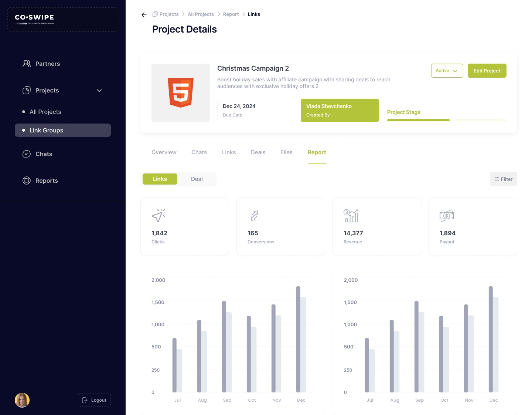Click the Project Stage progress bar
Image resolution: width=532 pixels, height=415 pixels.
tap(447, 120)
